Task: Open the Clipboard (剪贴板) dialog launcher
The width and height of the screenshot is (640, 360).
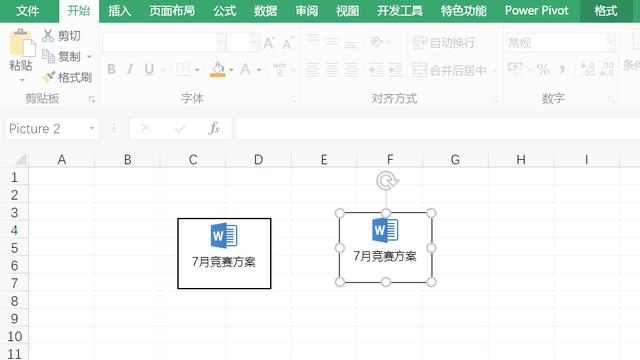Action: pyautogui.click(x=91, y=99)
